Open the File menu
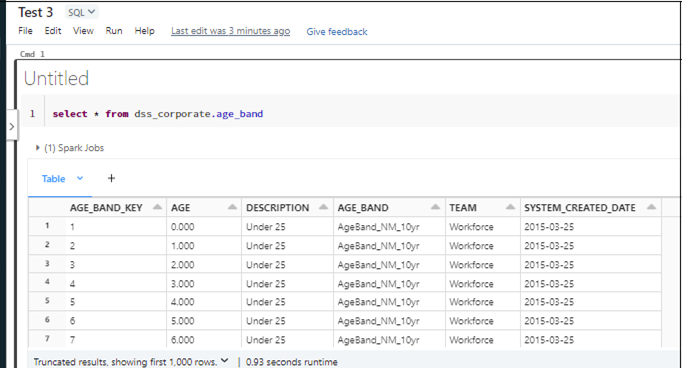This screenshot has width=682, height=368. [x=25, y=31]
